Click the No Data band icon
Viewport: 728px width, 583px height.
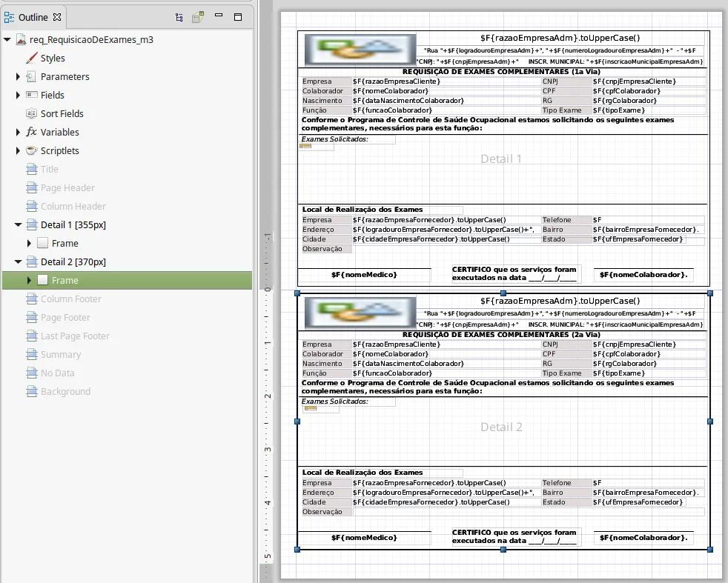pyautogui.click(x=32, y=373)
